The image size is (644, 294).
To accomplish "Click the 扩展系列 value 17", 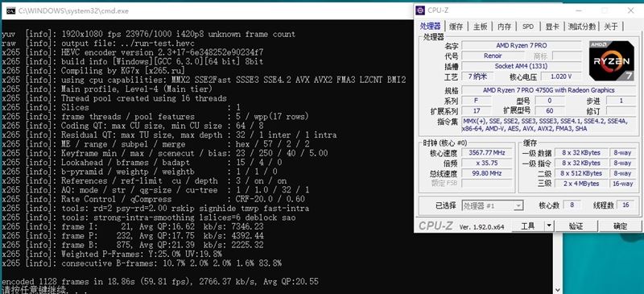I will click(x=477, y=111).
